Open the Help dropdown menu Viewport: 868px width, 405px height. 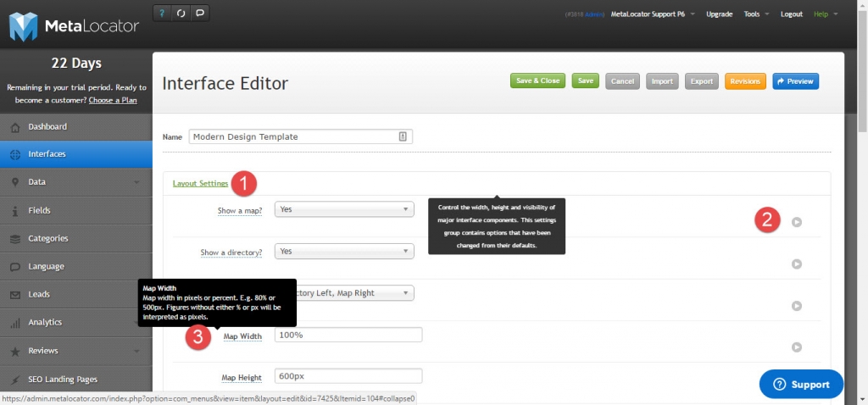point(826,14)
